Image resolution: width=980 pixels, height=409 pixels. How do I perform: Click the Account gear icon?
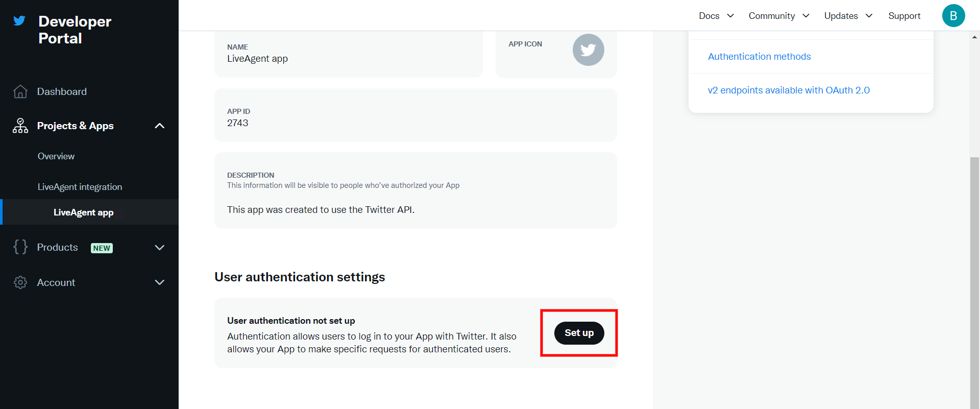[x=20, y=282]
